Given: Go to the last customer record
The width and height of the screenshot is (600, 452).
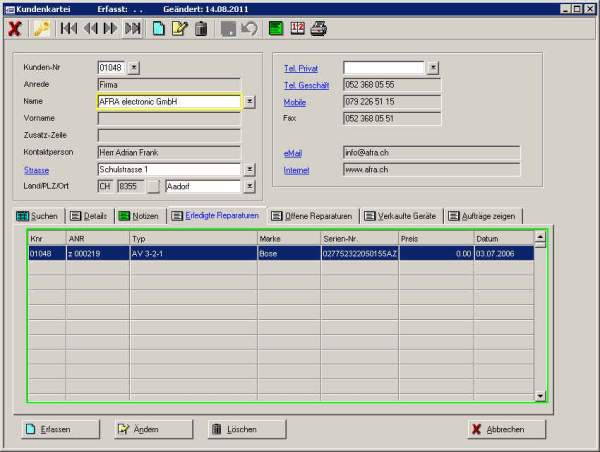Looking at the screenshot, I should coord(132,29).
